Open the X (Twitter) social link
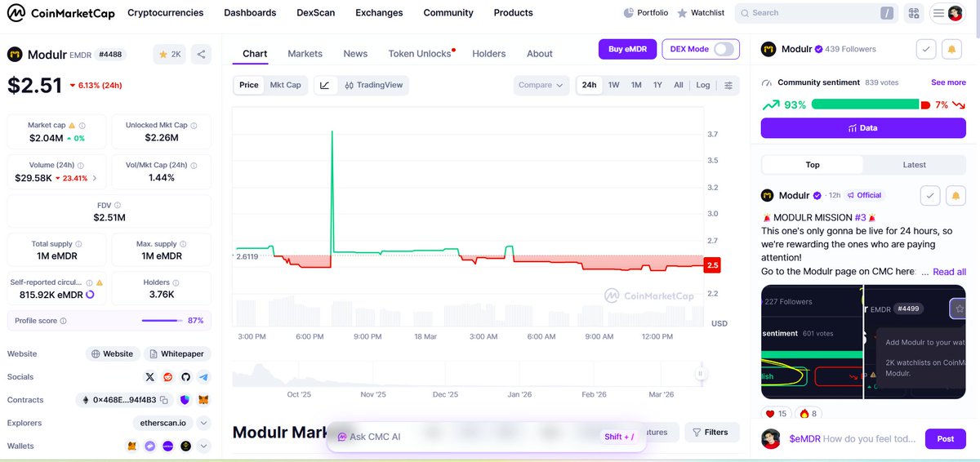The image size is (980, 462). (x=149, y=377)
